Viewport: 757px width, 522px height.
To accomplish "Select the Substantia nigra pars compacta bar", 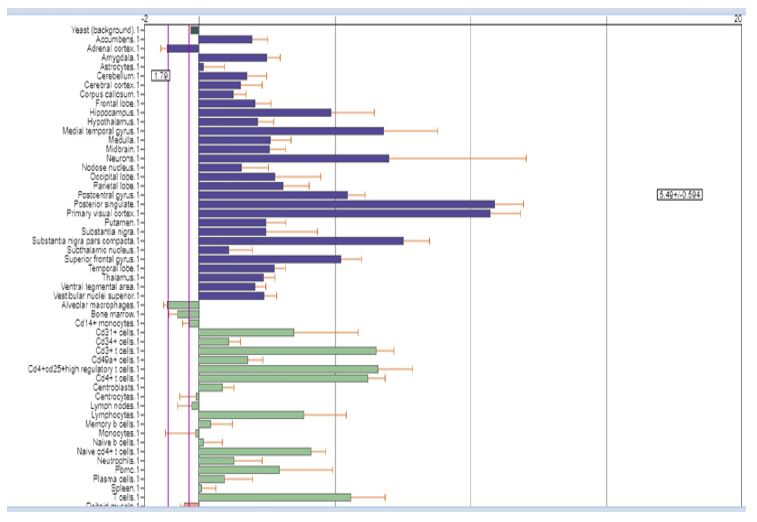I will tap(300, 240).
